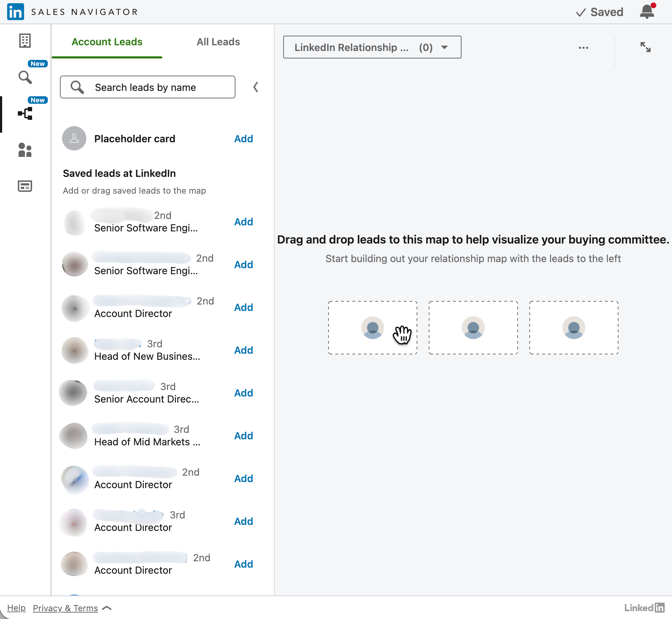This screenshot has width=672, height=619.
Task: Click the 'Senior Account Direc...' title text
Action: (147, 399)
